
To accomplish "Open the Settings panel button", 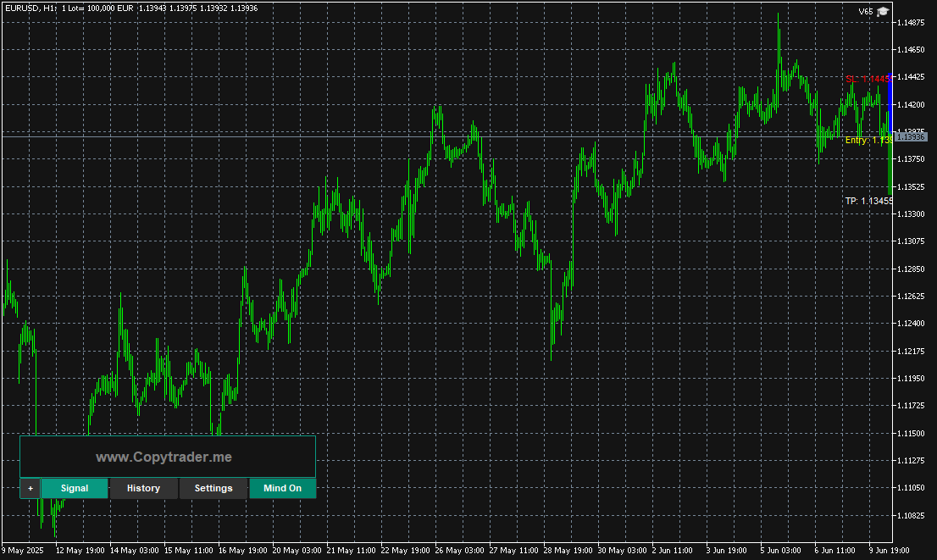I will (213, 488).
